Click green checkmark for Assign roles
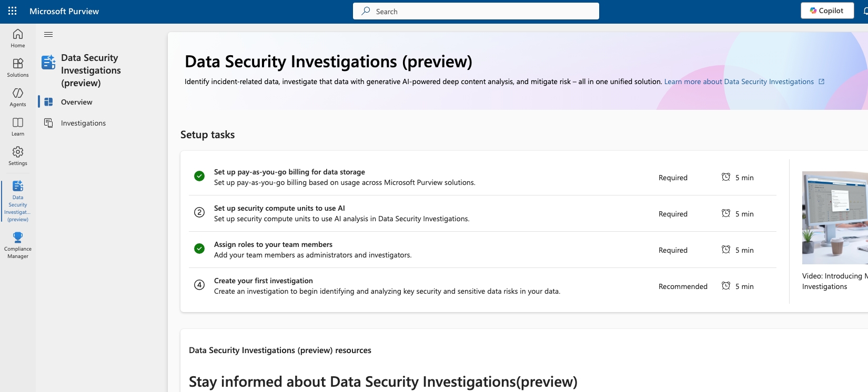The width and height of the screenshot is (868, 392). [x=199, y=249]
